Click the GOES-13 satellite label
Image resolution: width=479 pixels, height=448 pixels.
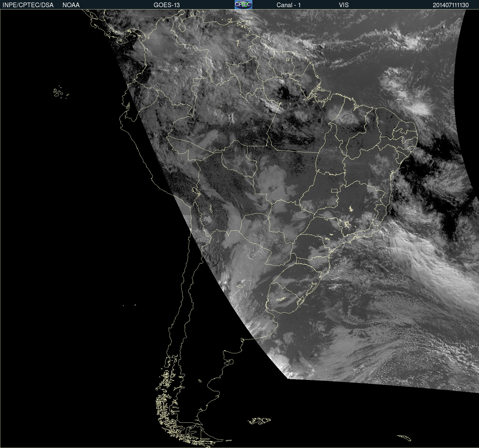167,5
